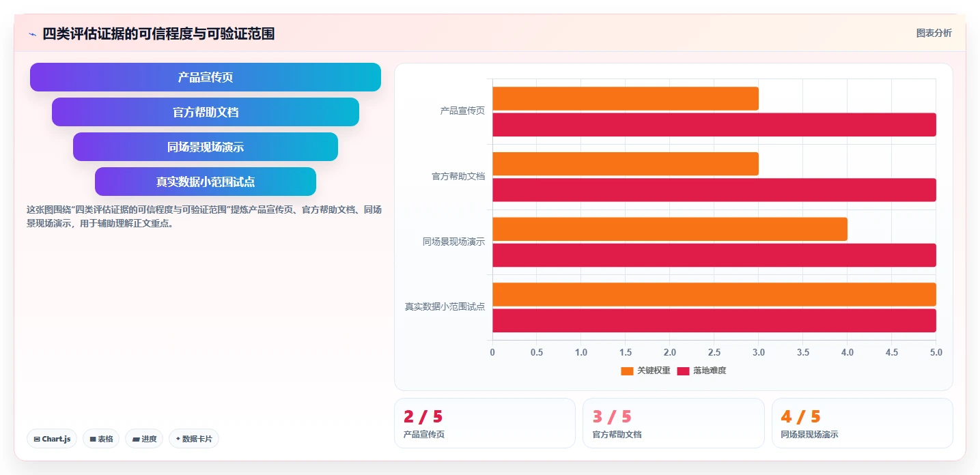Screen dimensions: 980x475
Task: Click the chart axis label 官方帮助文档
Action: click(x=458, y=176)
